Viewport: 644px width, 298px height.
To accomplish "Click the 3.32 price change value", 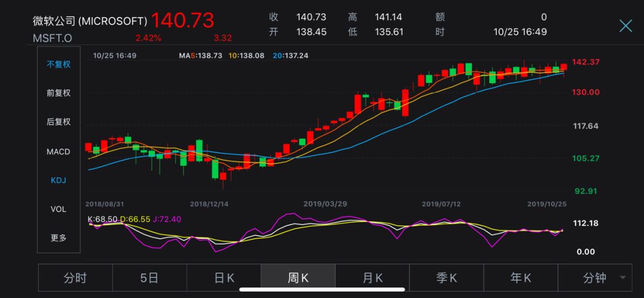I will point(222,38).
